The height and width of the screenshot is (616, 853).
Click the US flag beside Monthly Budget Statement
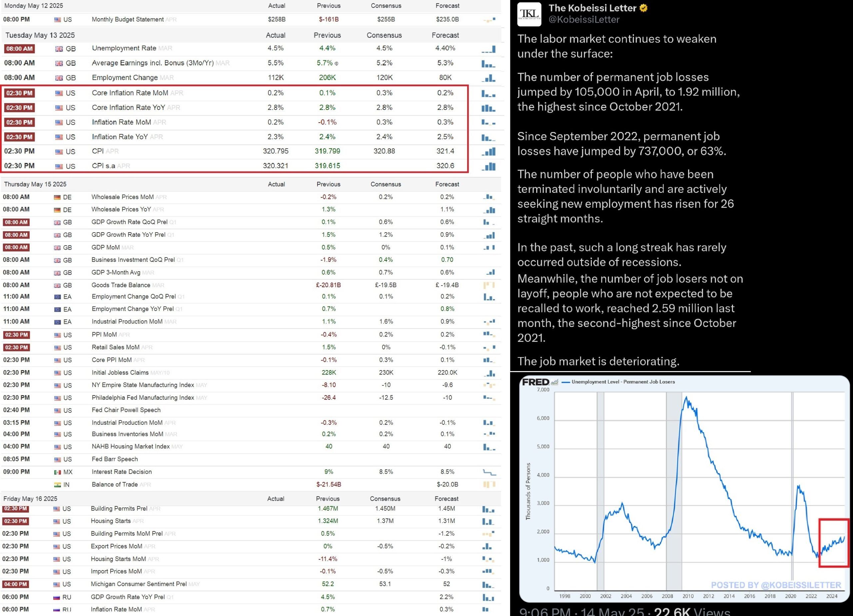point(57,20)
